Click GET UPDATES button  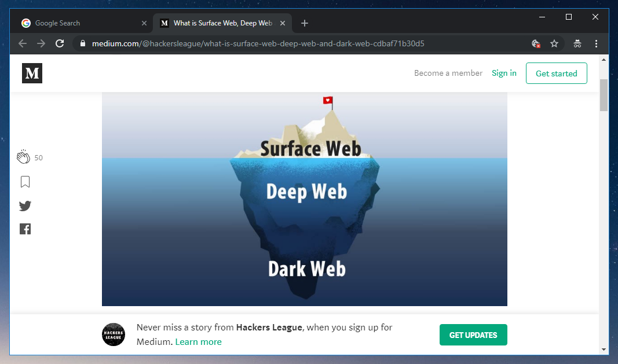tap(473, 335)
